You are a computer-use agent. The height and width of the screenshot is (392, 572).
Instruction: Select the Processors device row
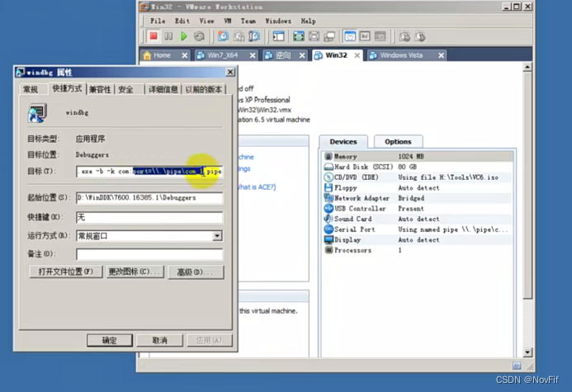pyautogui.click(x=418, y=250)
